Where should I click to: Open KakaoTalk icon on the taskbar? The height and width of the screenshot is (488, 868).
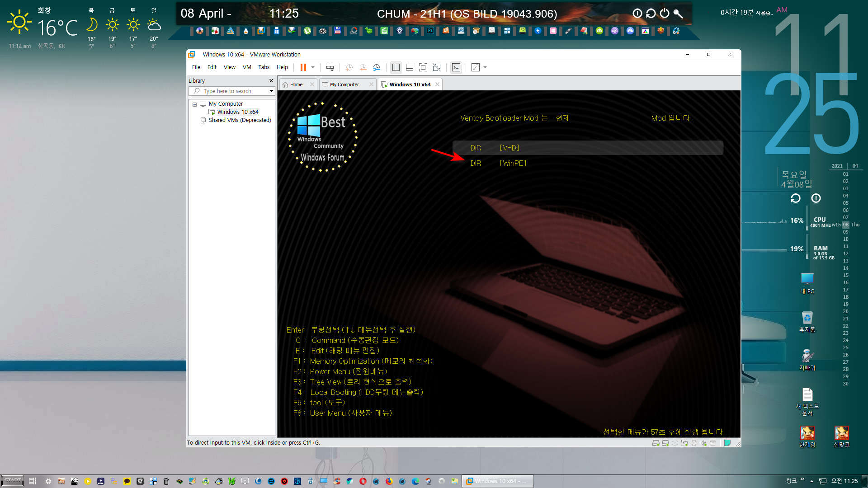pyautogui.click(x=127, y=481)
